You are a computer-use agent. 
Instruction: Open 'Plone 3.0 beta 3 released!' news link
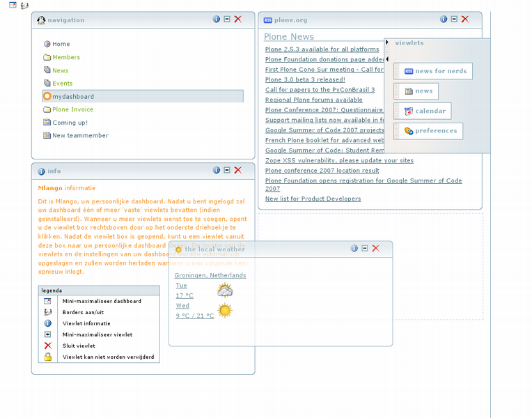(x=305, y=79)
